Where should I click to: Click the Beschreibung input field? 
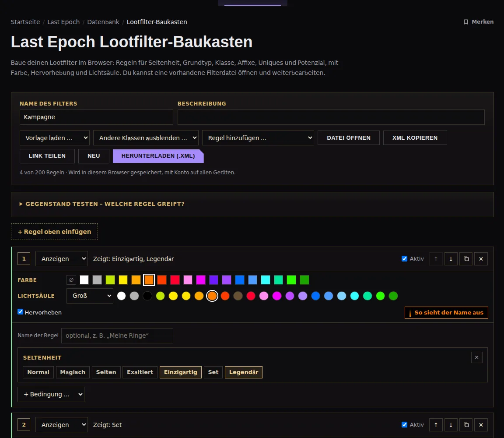coord(331,117)
